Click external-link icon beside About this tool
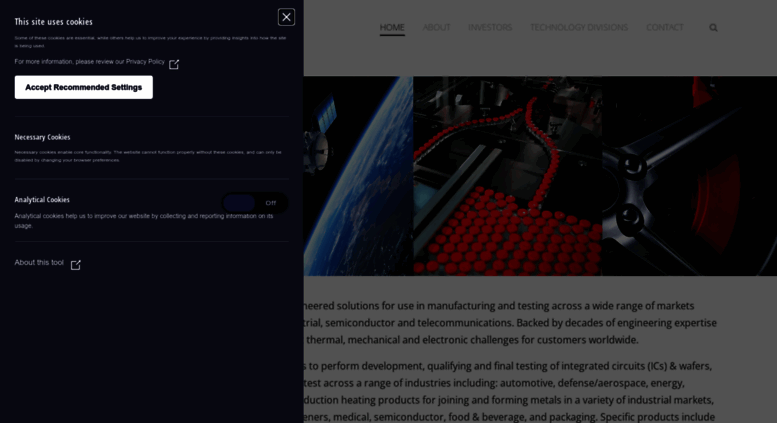 point(75,265)
